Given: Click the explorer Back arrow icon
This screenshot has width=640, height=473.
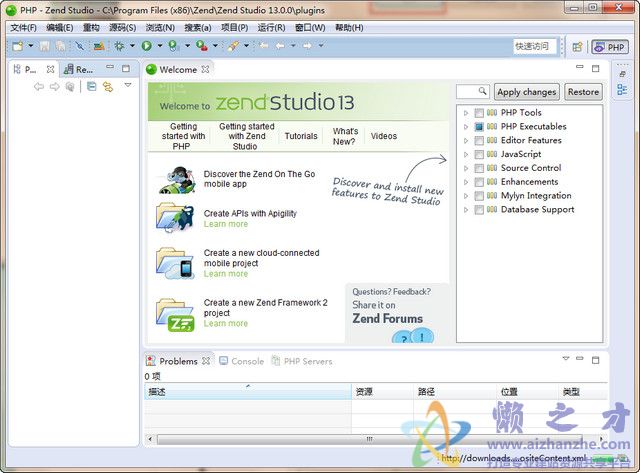Looking at the screenshot, I should 38,87.
